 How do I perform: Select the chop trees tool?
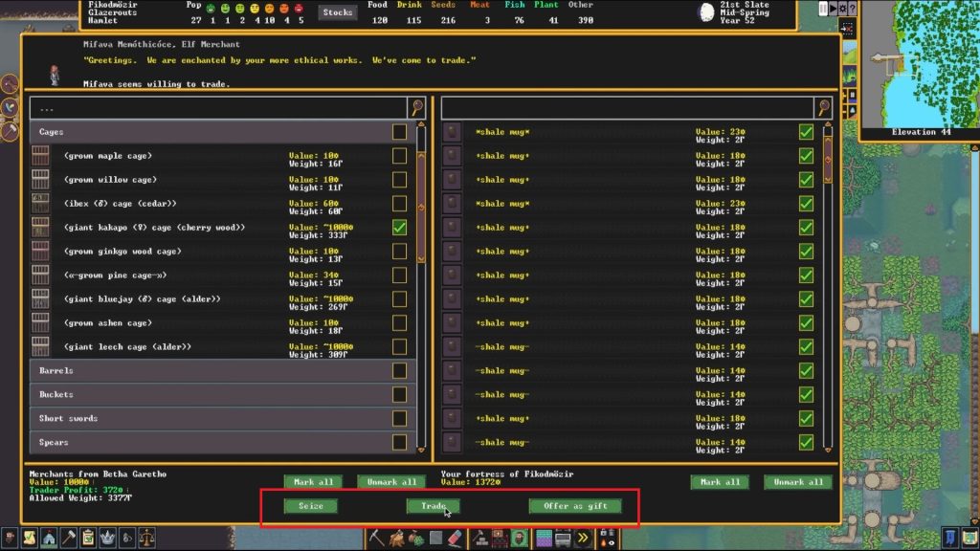(x=396, y=538)
